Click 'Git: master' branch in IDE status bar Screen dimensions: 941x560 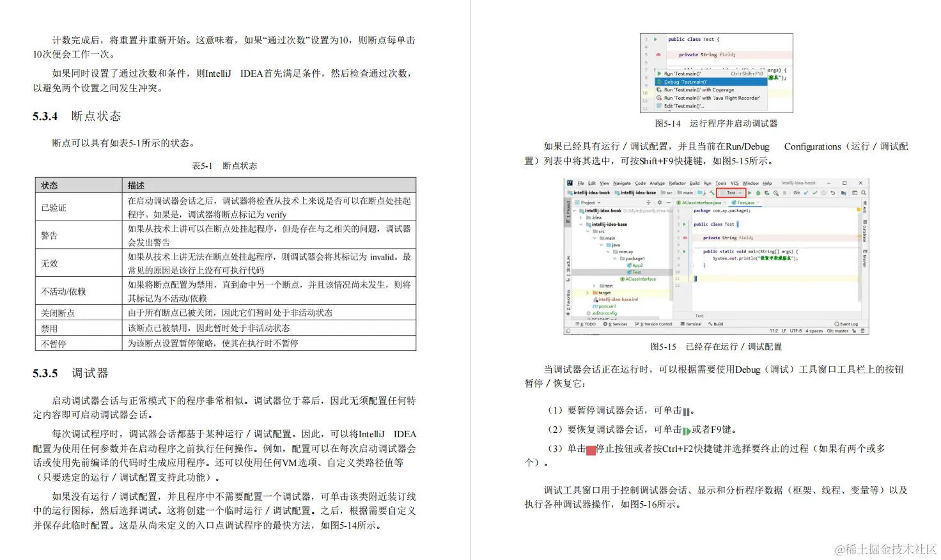837,331
